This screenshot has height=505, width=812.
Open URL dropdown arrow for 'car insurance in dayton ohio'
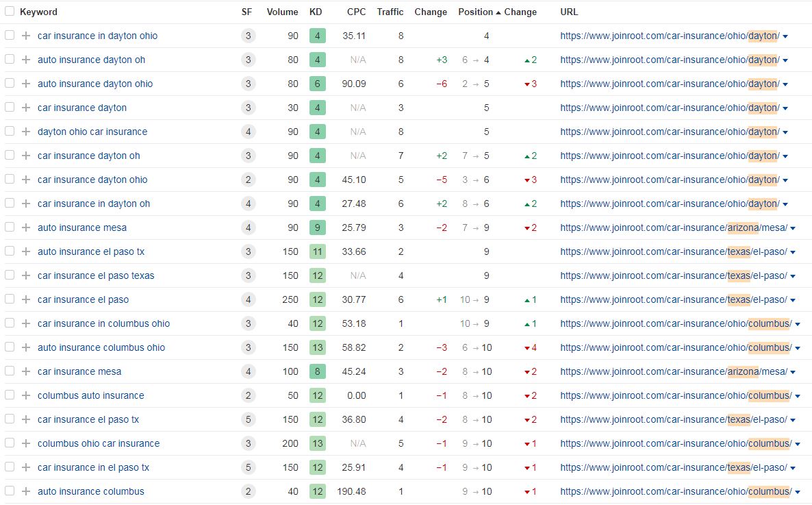(785, 36)
